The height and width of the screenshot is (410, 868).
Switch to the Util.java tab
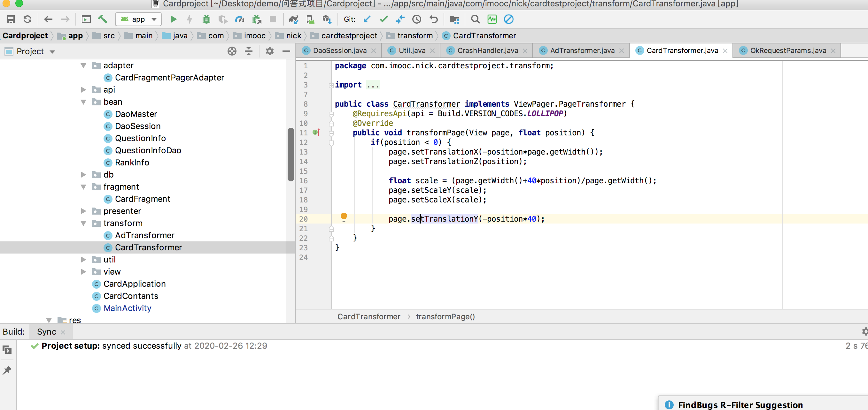pos(411,50)
